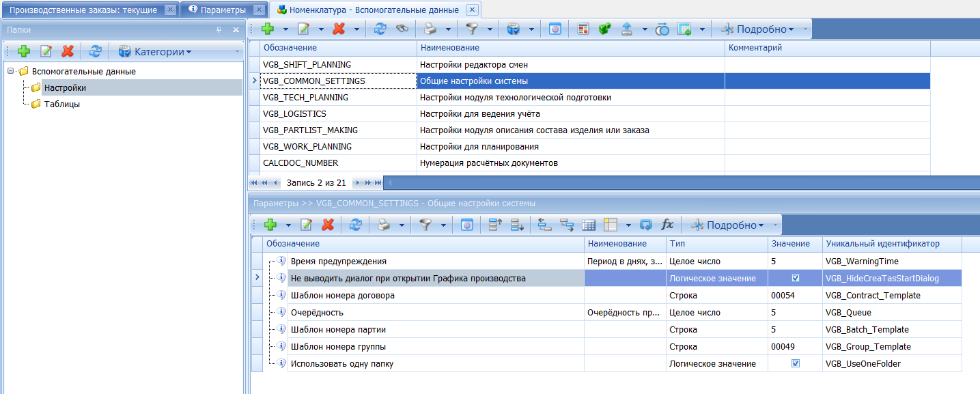Screen dimensions: 980x394
Task: Click the red X delete icon in Папки panel
Action: pos(68,51)
